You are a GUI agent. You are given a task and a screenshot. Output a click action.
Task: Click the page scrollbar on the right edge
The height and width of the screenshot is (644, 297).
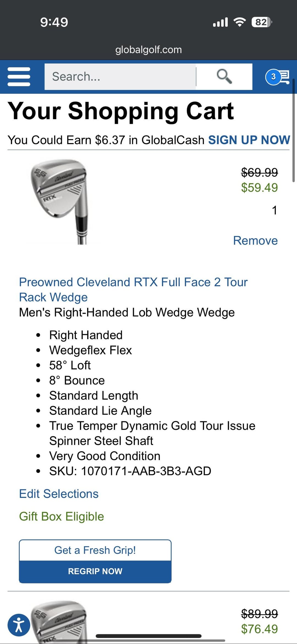point(294,138)
